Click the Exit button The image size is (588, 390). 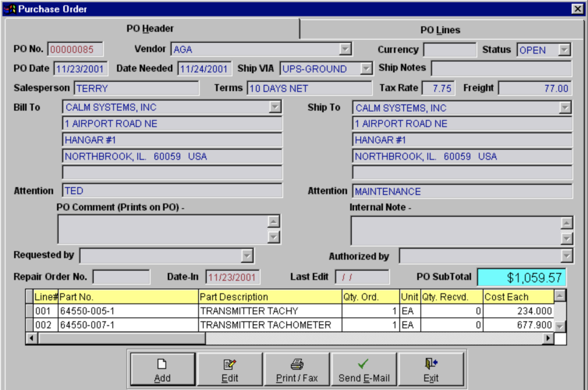(431, 369)
